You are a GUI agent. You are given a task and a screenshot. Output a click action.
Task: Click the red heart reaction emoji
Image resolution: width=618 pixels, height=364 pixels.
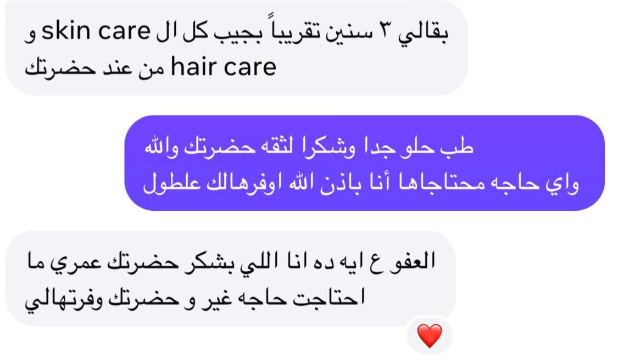pyautogui.click(x=430, y=336)
